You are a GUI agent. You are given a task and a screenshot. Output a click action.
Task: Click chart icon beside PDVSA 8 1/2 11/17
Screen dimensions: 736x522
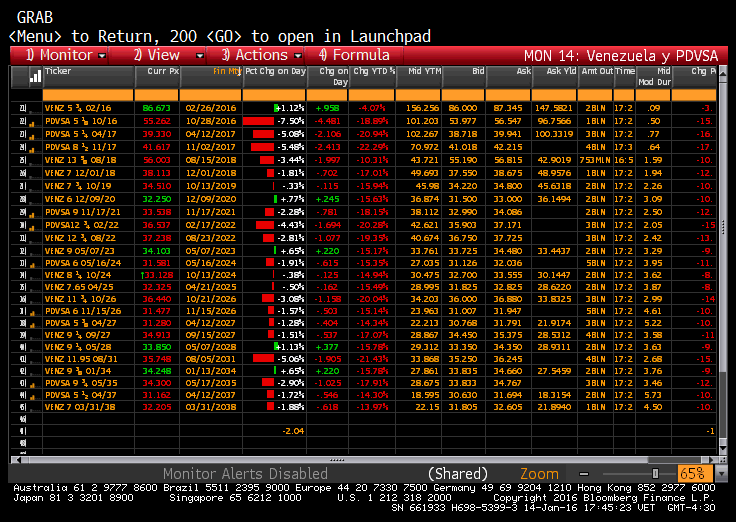tap(32, 150)
